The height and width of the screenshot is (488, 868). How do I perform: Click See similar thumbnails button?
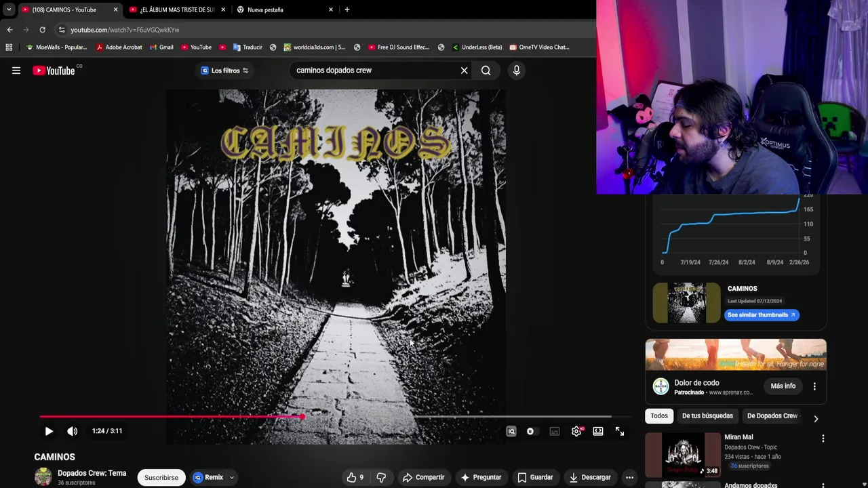click(762, 314)
